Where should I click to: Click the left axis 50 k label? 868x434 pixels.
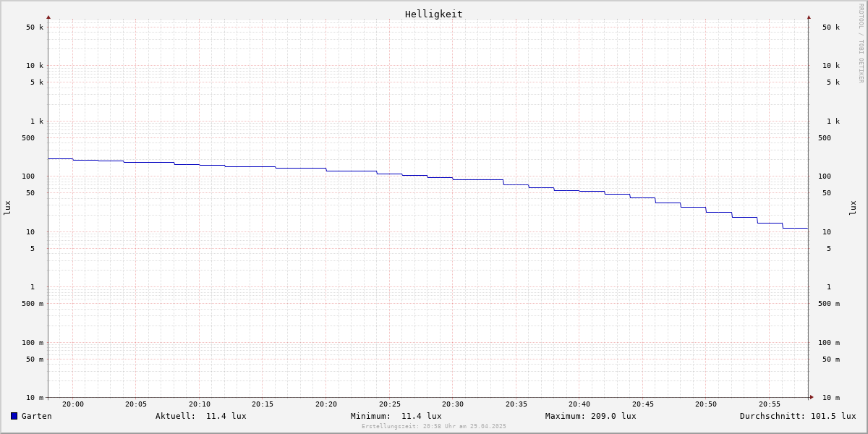point(35,27)
